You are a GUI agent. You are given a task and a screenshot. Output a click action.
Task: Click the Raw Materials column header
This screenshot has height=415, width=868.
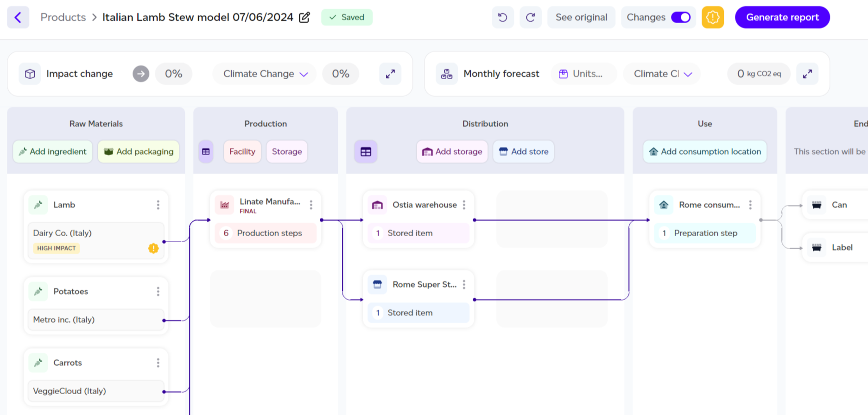coord(96,124)
